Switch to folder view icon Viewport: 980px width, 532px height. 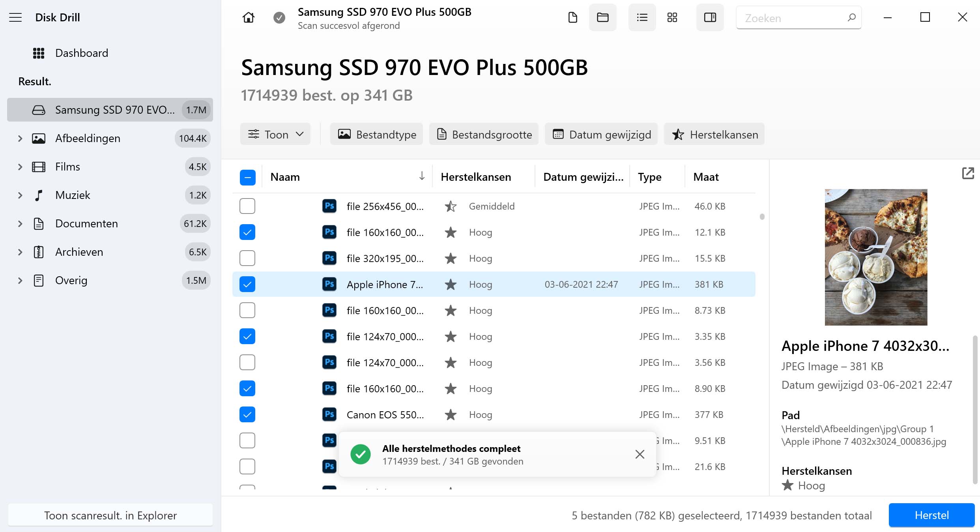click(x=602, y=17)
